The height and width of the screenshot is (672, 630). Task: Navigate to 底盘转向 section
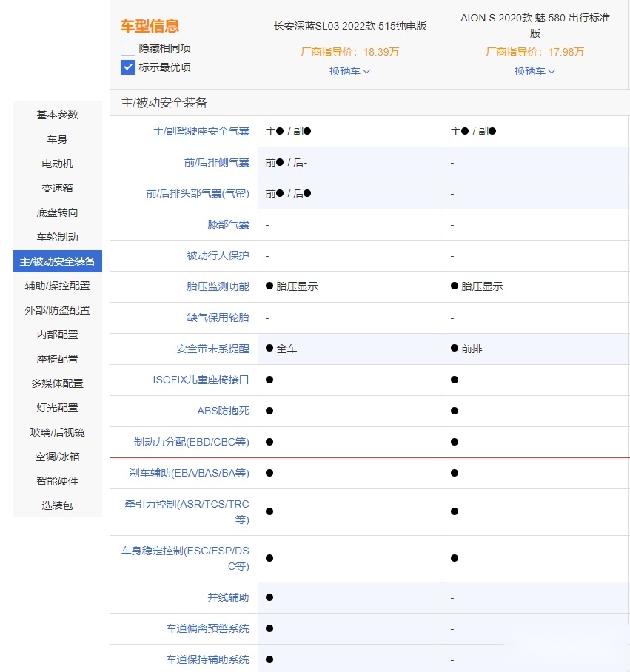58,212
